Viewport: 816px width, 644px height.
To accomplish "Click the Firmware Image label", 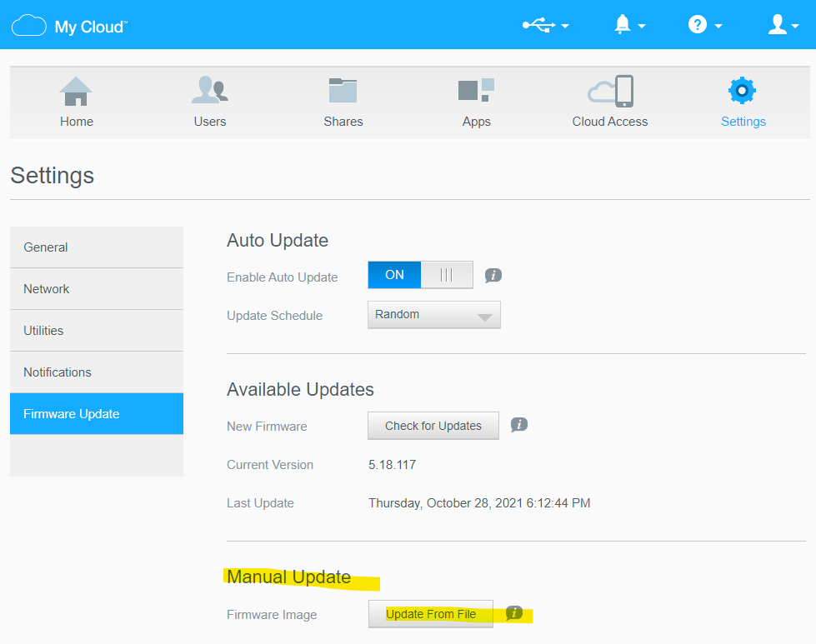I will coord(272,615).
